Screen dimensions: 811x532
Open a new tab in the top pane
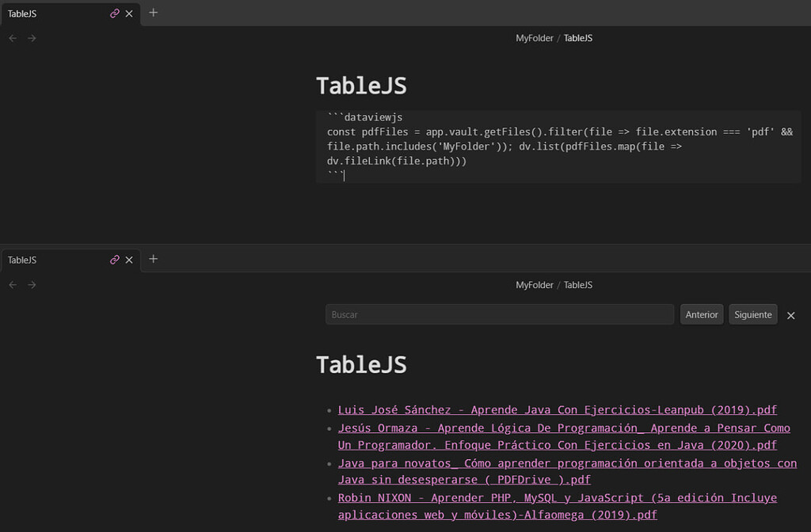click(153, 13)
